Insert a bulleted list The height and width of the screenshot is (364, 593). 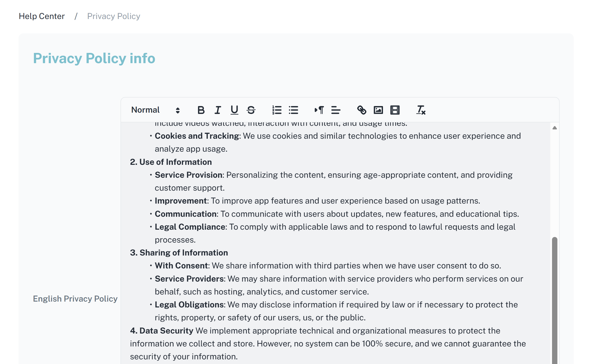click(x=293, y=110)
